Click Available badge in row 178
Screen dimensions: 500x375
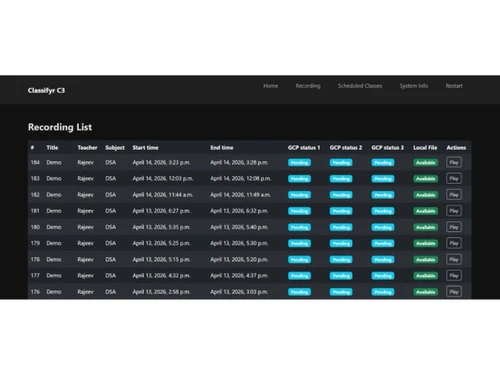tap(425, 260)
